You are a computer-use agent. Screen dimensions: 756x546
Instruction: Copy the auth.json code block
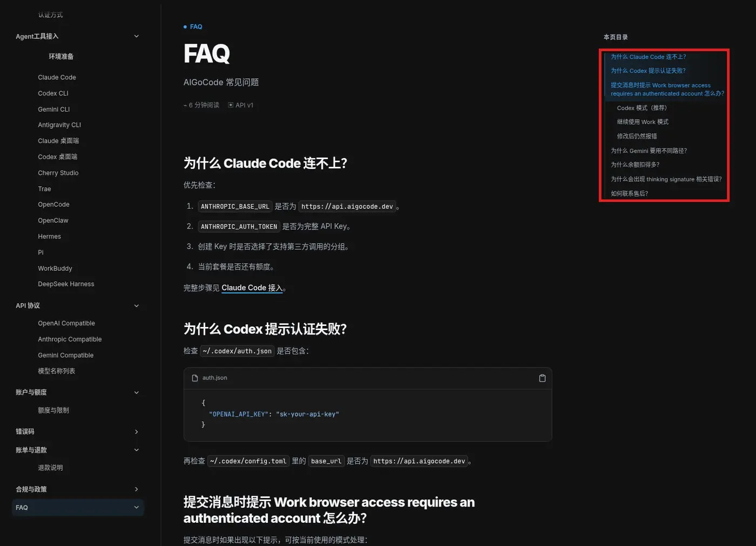542,378
